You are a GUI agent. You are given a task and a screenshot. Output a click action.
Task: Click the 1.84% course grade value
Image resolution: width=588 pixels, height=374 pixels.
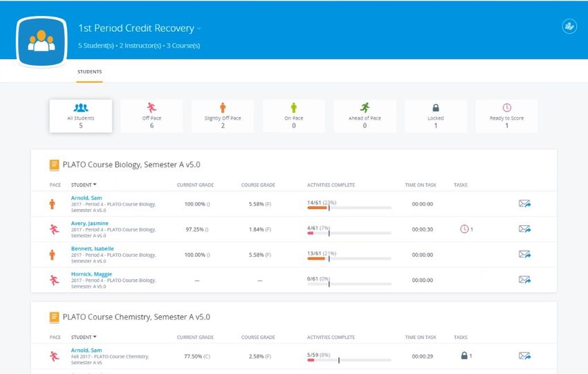(x=260, y=229)
